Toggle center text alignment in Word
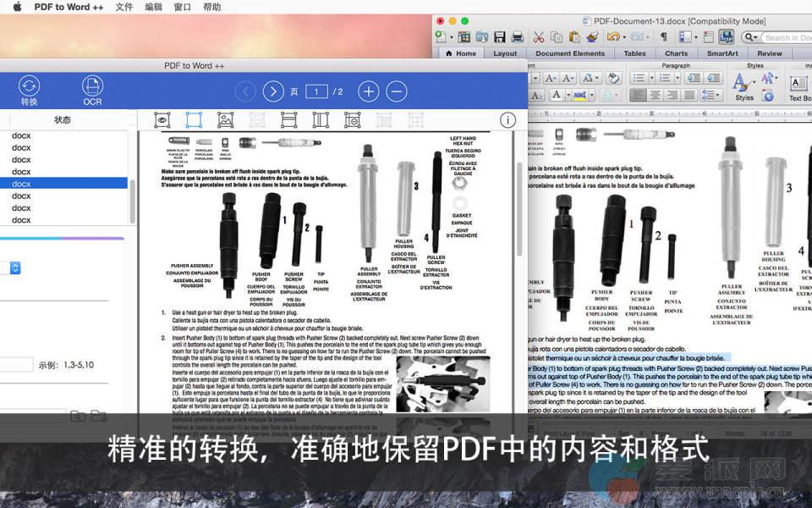The image size is (812, 508). (x=656, y=97)
